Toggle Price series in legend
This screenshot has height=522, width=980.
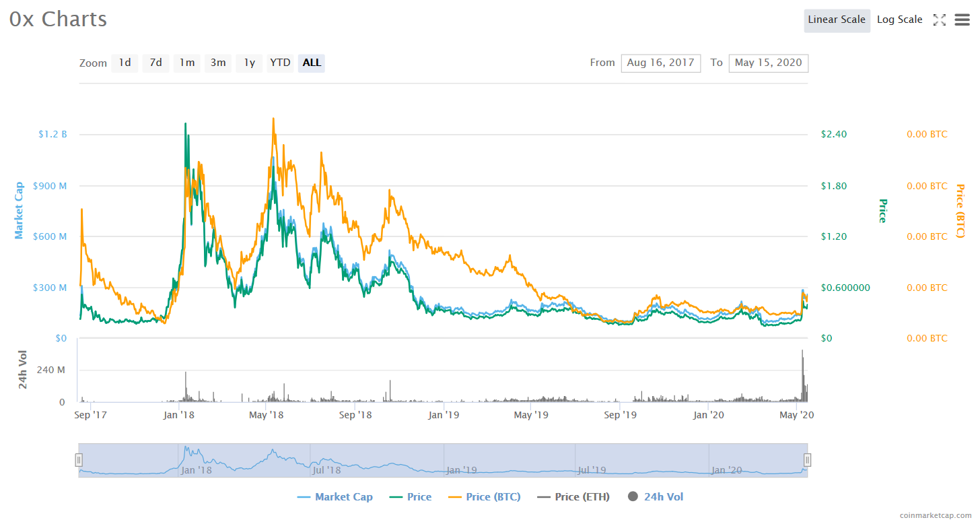pyautogui.click(x=410, y=497)
